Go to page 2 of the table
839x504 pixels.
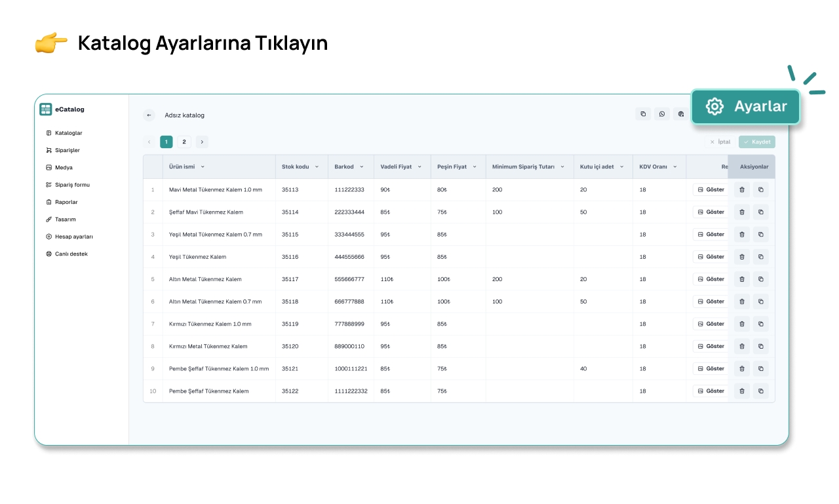click(184, 142)
